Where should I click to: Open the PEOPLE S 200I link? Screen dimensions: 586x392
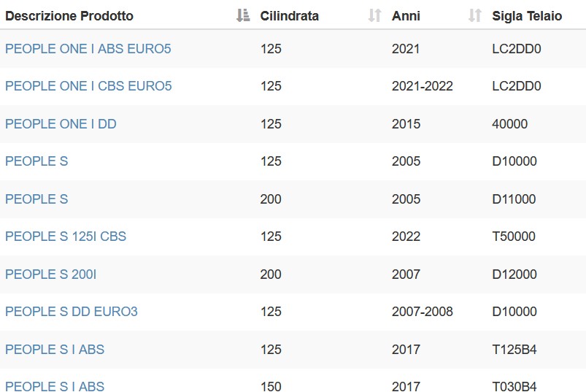tap(51, 274)
